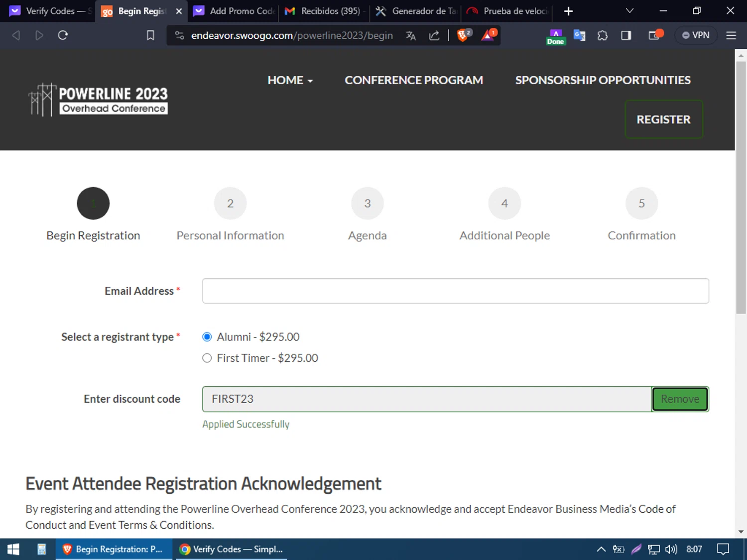Switch to the Prueba de veloci tab
This screenshot has width=747, height=560.
tap(507, 11)
